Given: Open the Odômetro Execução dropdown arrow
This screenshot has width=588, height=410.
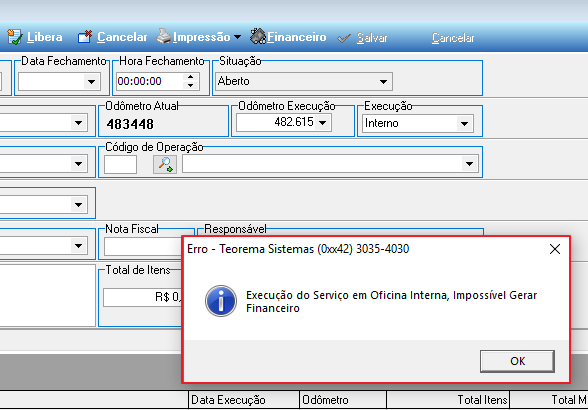Looking at the screenshot, I should pyautogui.click(x=322, y=122).
